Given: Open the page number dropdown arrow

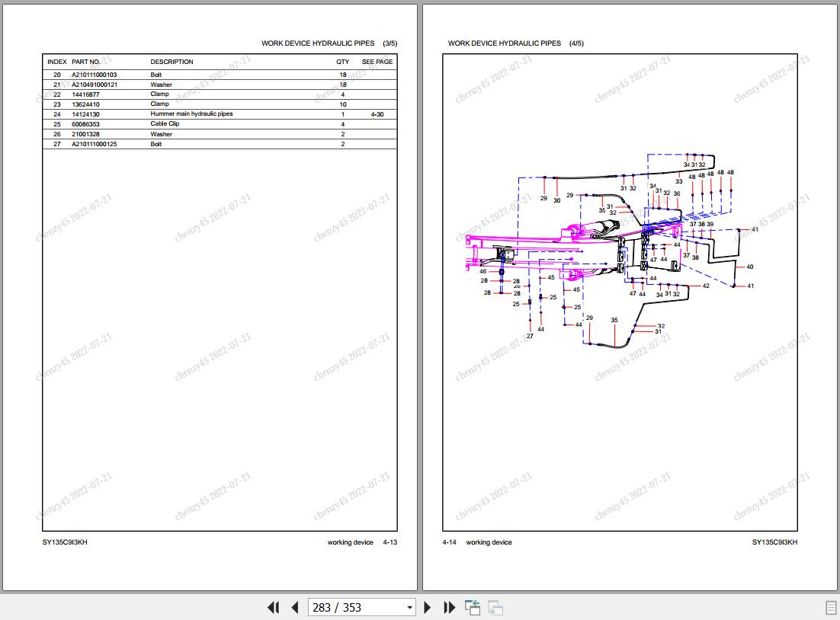Looking at the screenshot, I should [x=409, y=607].
